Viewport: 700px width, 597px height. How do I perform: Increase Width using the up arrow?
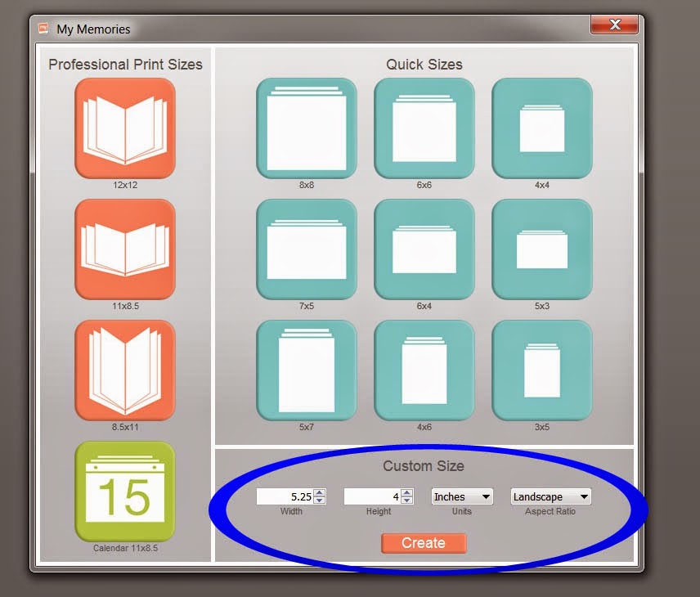(319, 493)
